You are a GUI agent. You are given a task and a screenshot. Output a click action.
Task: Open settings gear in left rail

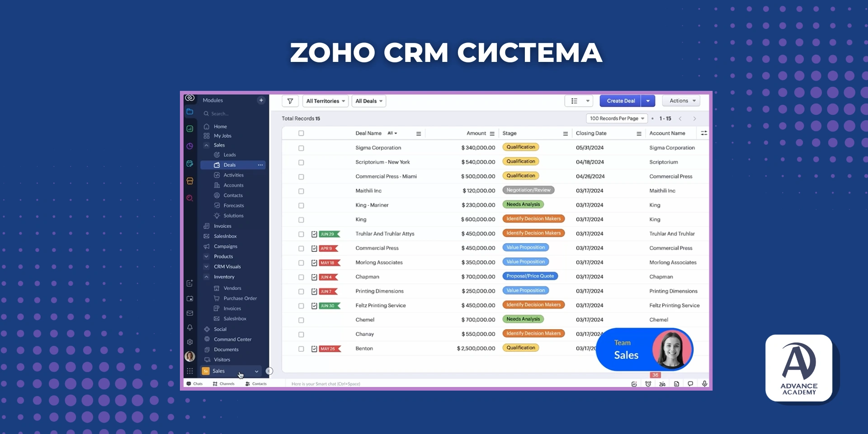point(190,342)
